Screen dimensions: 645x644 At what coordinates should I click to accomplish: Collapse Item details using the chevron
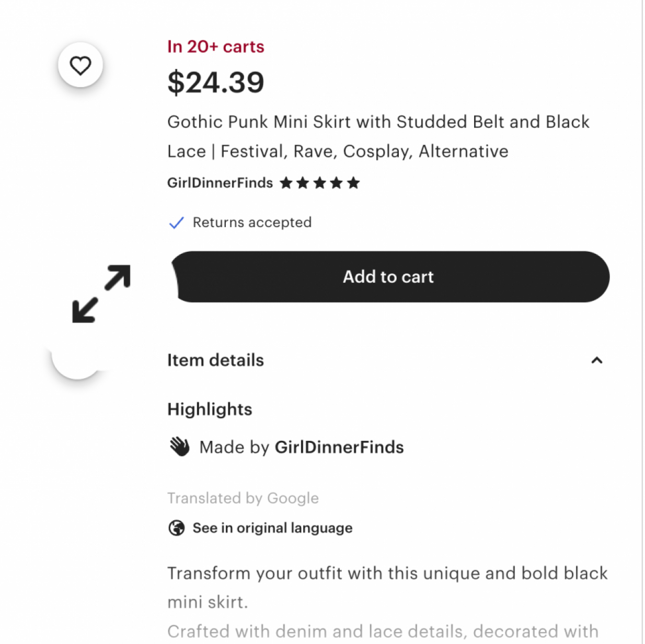[x=596, y=360]
